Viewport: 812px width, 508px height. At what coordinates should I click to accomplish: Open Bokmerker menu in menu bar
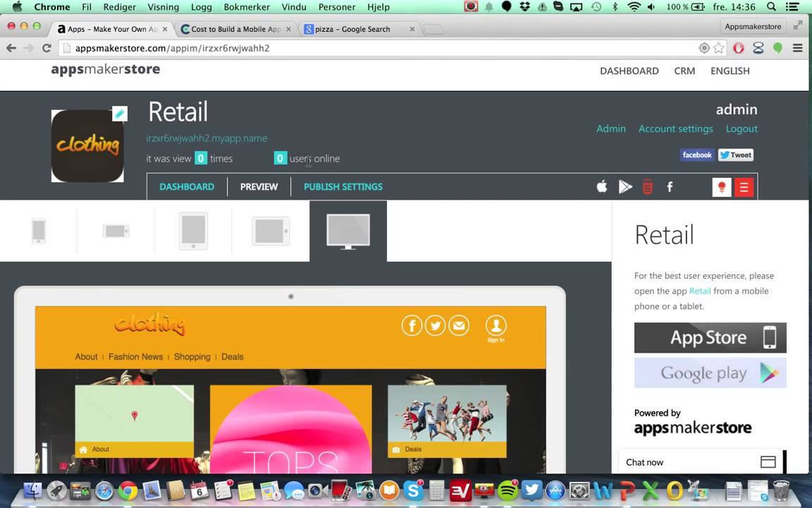[x=247, y=7]
